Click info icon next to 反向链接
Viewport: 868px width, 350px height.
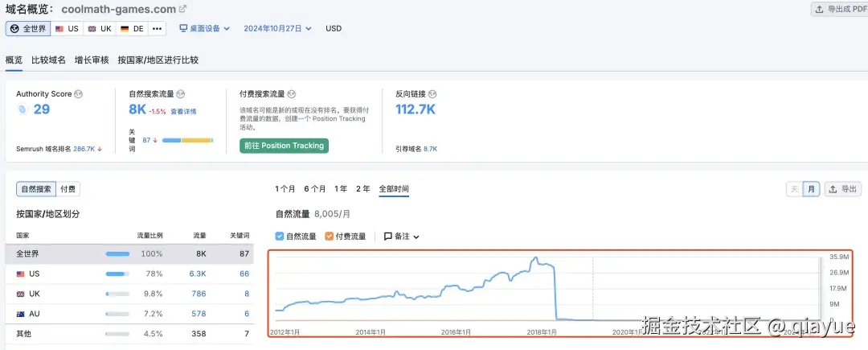[432, 94]
